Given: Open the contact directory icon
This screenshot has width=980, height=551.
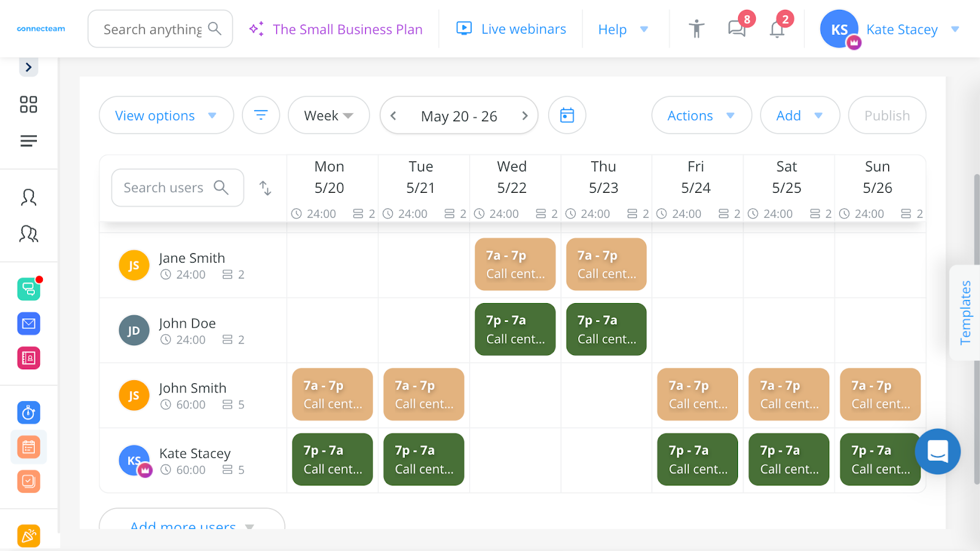Looking at the screenshot, I should [28, 358].
